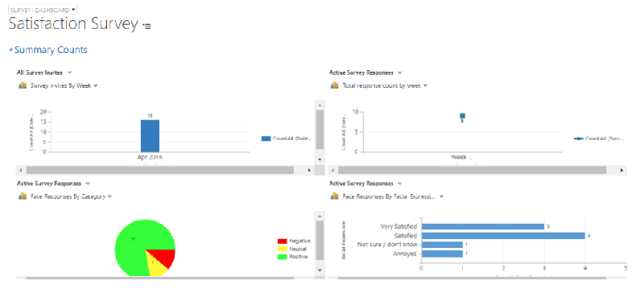This screenshot has height=293, width=644.
Task: Click the yellow Neutral legend swatch
Action: click(283, 249)
